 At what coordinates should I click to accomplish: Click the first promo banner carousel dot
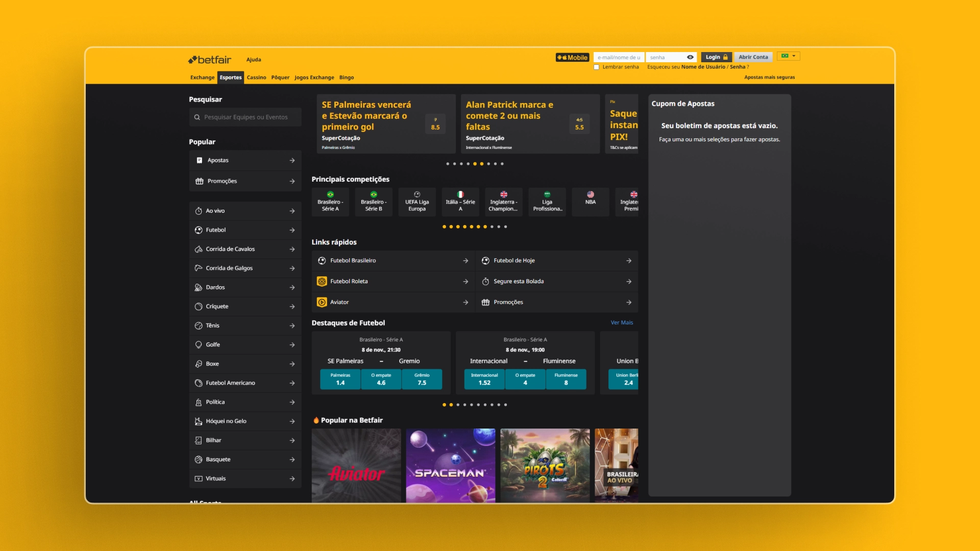click(448, 164)
